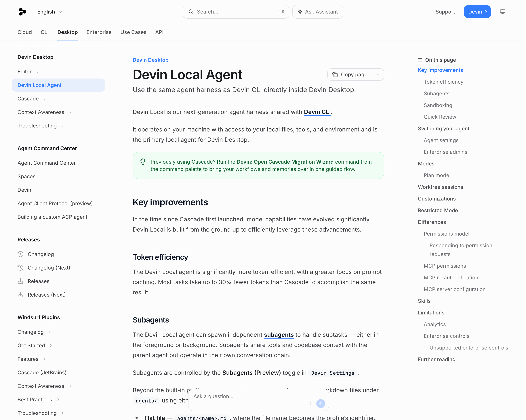This screenshot has width=526, height=420.
Task: Jump to Token efficiency in outline
Action: coord(443,82)
